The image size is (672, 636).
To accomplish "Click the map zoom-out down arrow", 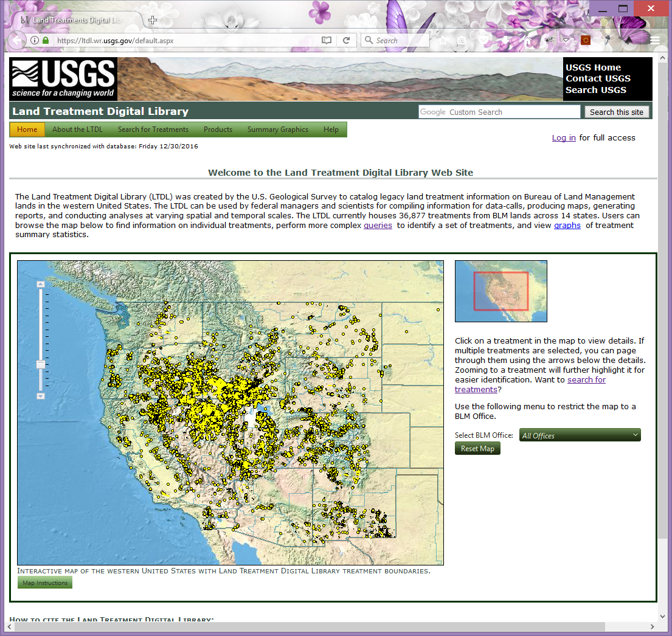I will [41, 396].
